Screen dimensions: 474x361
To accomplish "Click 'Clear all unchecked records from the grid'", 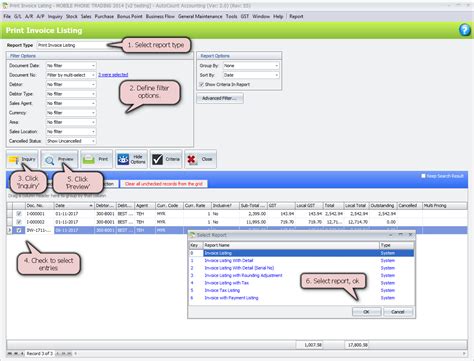I will coord(164,184).
